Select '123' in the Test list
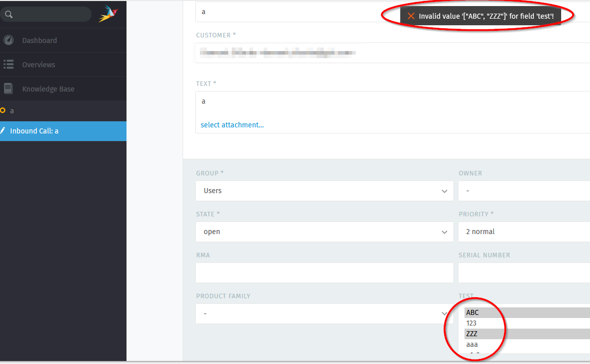 (527, 323)
